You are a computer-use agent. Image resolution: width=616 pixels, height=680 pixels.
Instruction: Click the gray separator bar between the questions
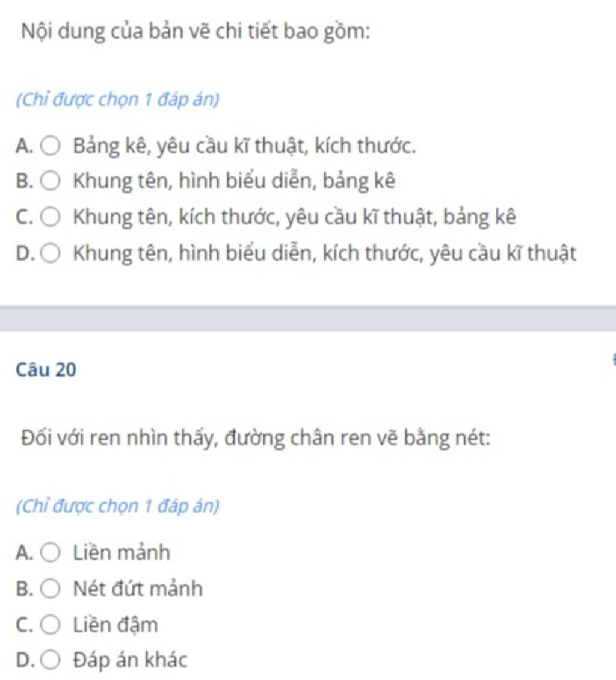pos(308,319)
